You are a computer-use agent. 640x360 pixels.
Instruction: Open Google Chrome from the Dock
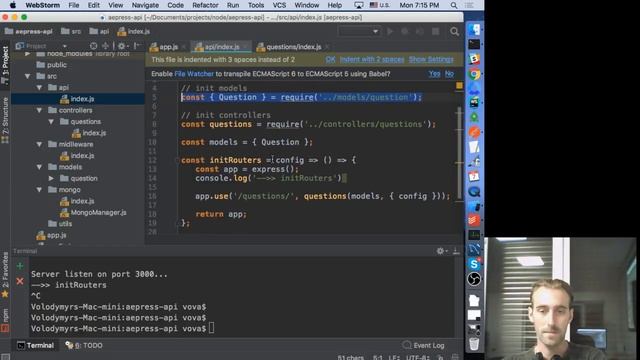click(x=474, y=74)
